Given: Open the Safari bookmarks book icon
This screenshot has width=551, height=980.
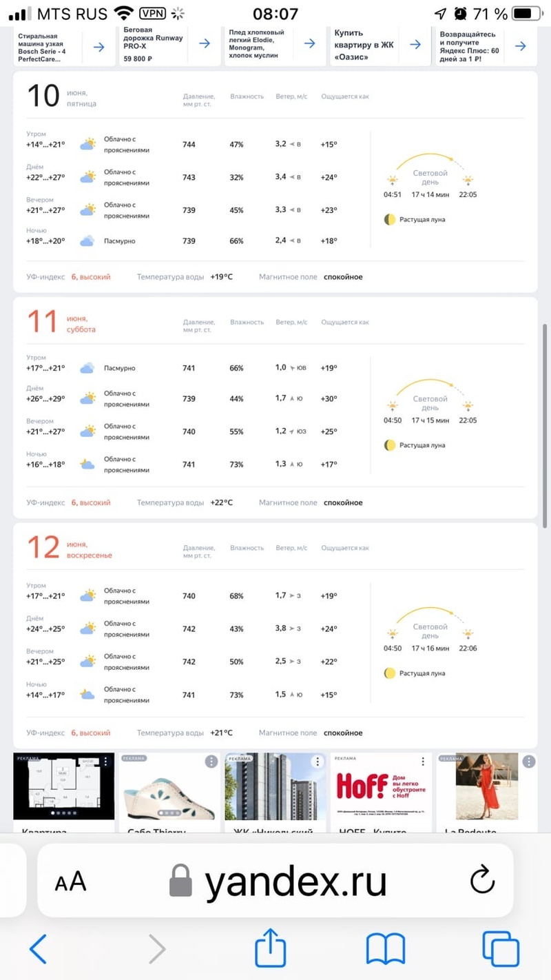Looking at the screenshot, I should tap(385, 950).
